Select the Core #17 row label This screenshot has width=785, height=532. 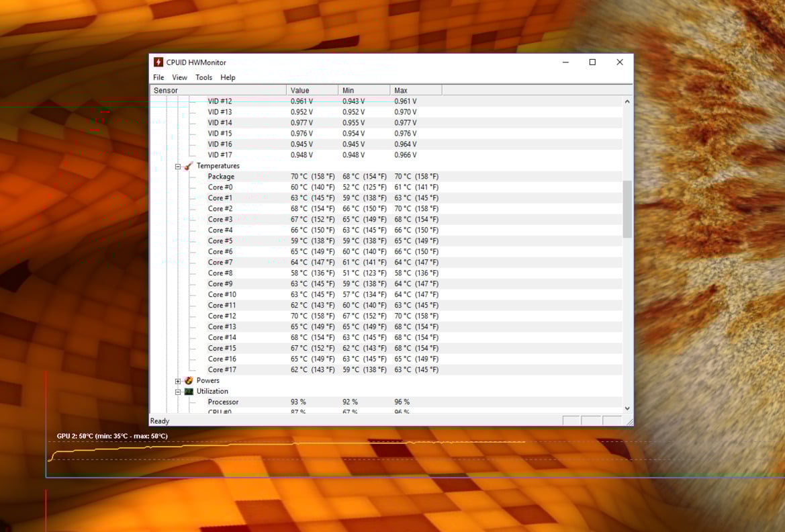click(222, 369)
